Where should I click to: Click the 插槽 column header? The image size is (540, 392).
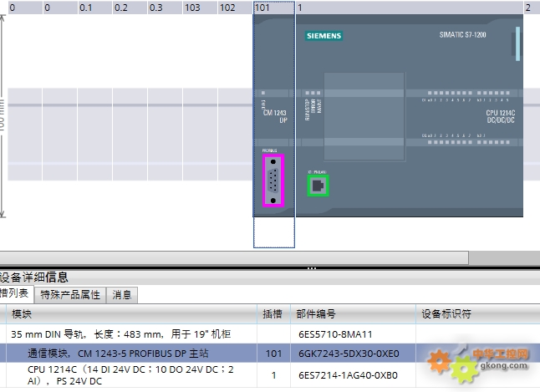click(x=273, y=313)
